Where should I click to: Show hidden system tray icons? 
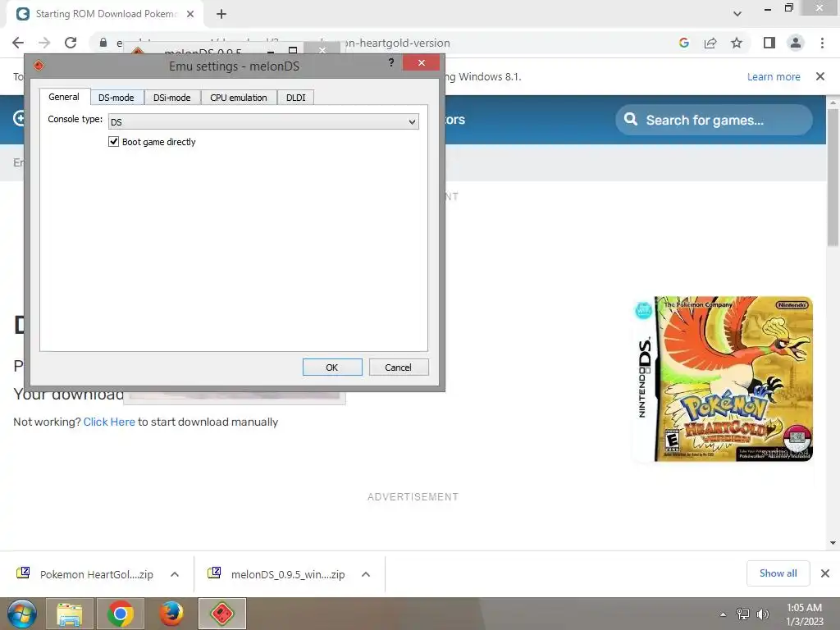(x=724, y=614)
